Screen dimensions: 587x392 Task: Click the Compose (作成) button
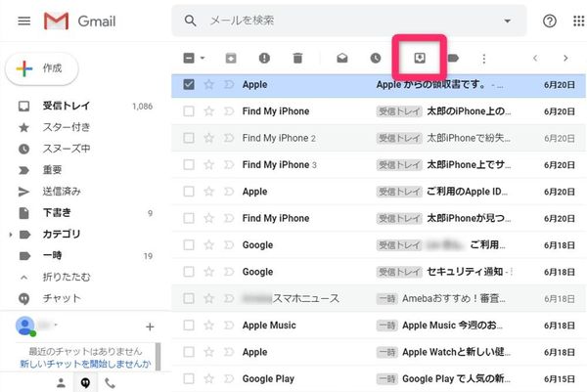point(41,68)
